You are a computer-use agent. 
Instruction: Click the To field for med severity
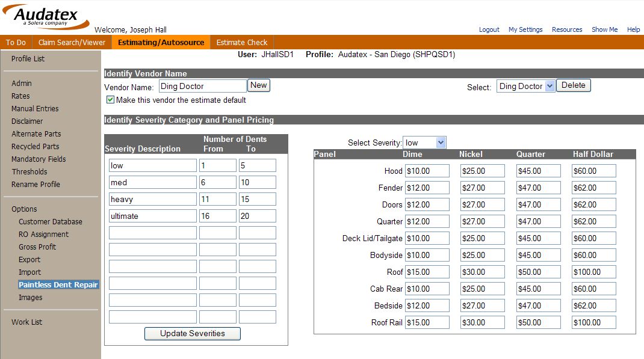pyautogui.click(x=258, y=182)
